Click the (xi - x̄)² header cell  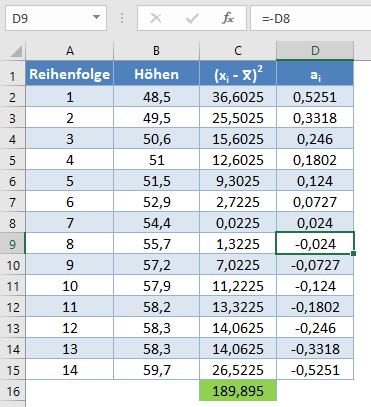(x=238, y=74)
